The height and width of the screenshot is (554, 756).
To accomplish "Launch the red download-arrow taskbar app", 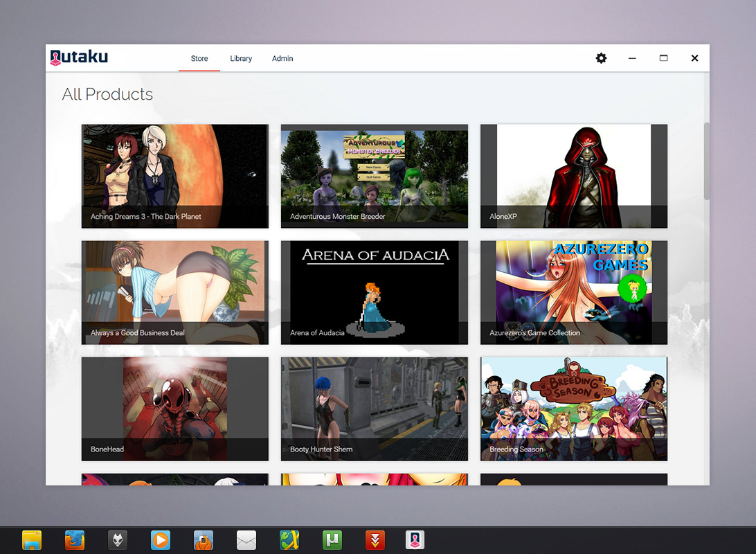I will [375, 540].
